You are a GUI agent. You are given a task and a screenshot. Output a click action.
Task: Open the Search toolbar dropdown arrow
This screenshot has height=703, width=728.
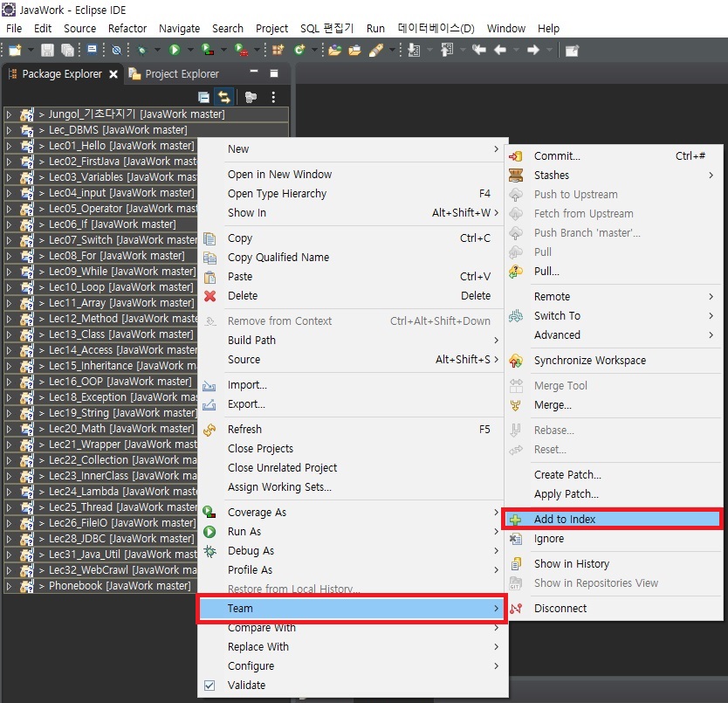(x=392, y=50)
